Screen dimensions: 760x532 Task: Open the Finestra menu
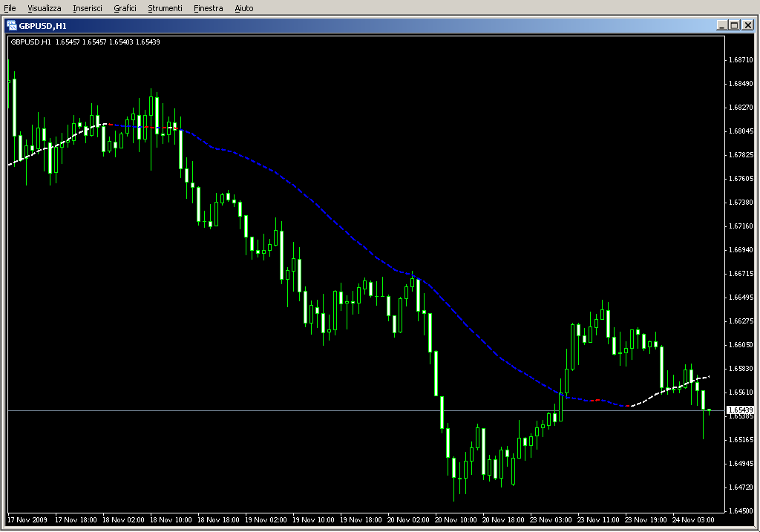point(209,8)
